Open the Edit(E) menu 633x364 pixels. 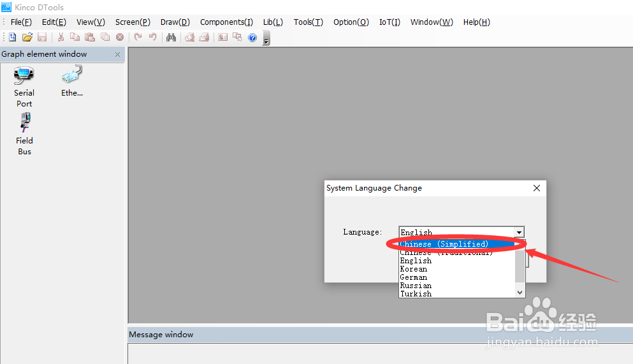click(x=54, y=22)
